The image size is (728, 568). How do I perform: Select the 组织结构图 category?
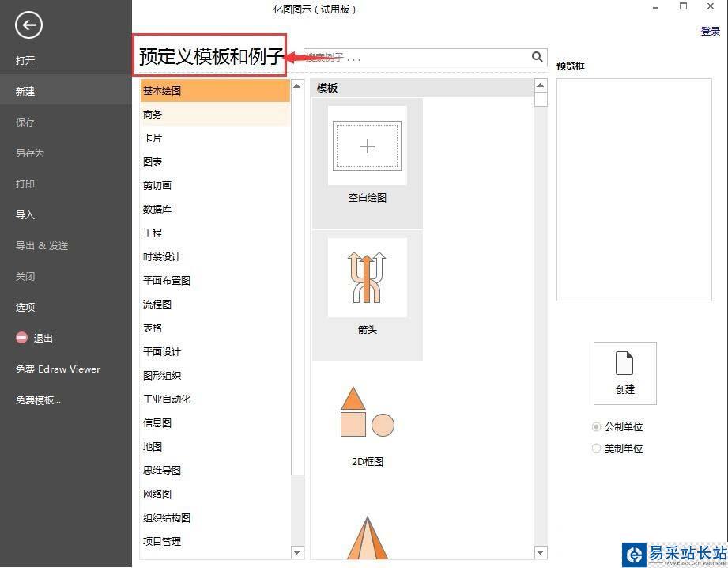point(216,518)
